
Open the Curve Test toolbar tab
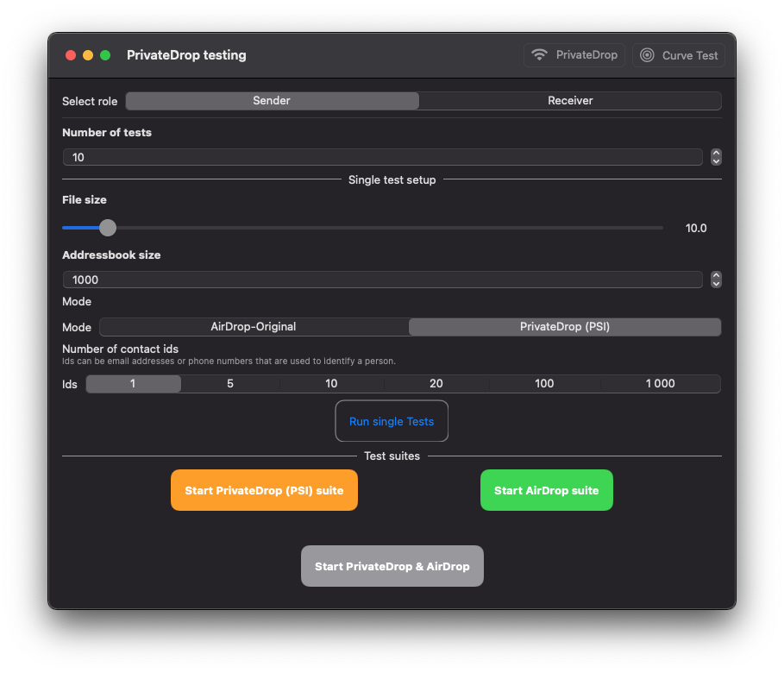coord(679,55)
